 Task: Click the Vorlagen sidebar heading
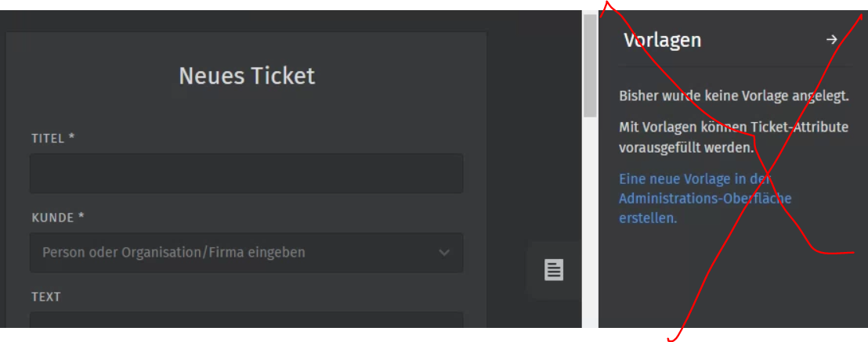[662, 40]
